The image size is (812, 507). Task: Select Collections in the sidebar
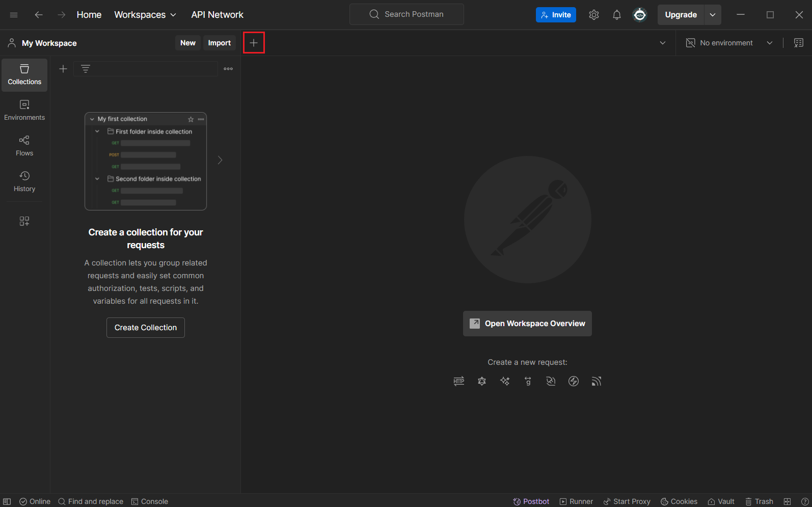24,75
